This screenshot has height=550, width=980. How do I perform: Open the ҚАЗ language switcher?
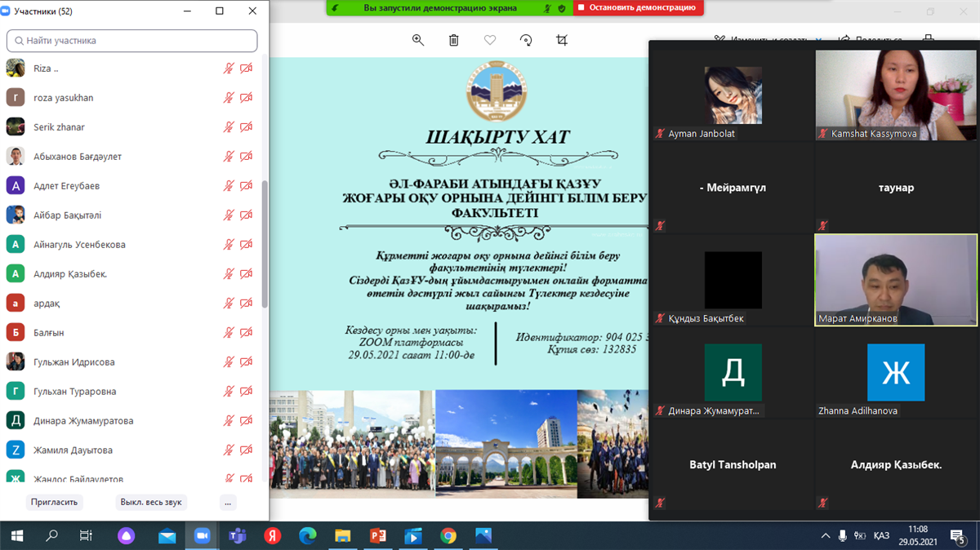click(881, 536)
